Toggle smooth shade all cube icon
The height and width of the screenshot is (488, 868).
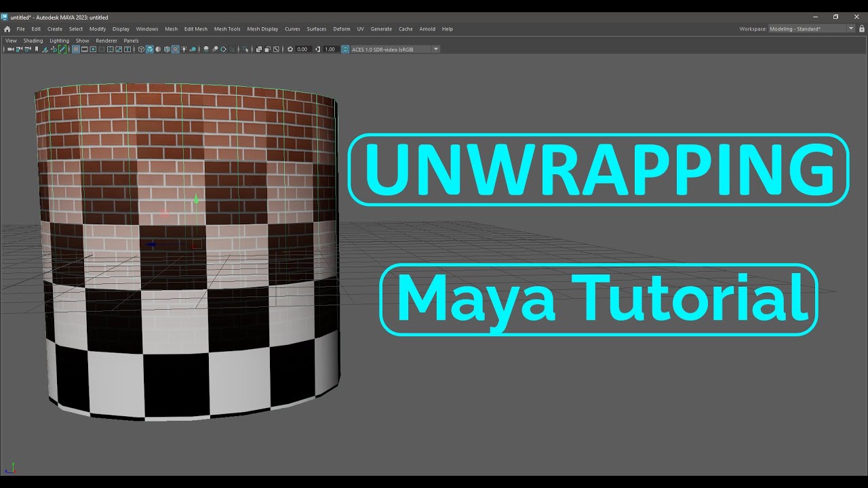(150, 49)
